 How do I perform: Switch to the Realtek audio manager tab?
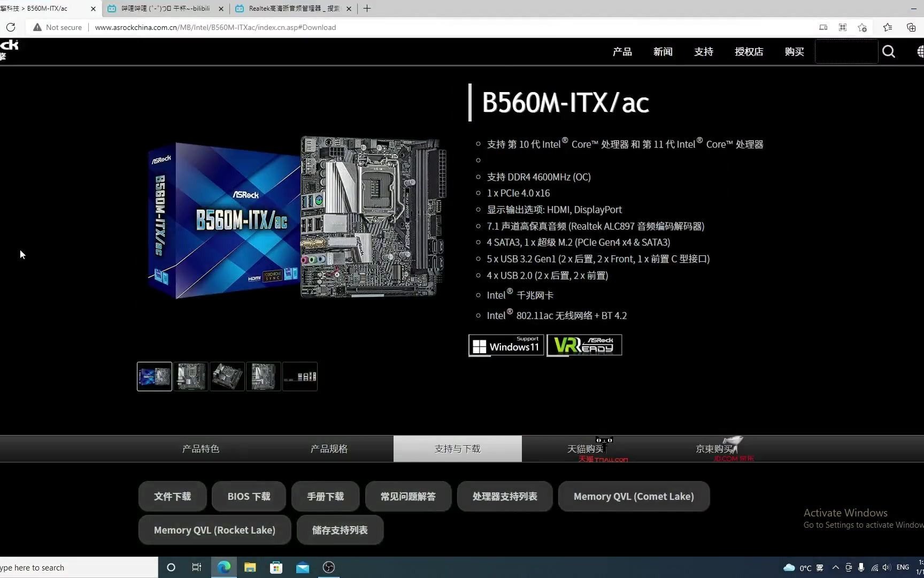pyautogui.click(x=294, y=9)
